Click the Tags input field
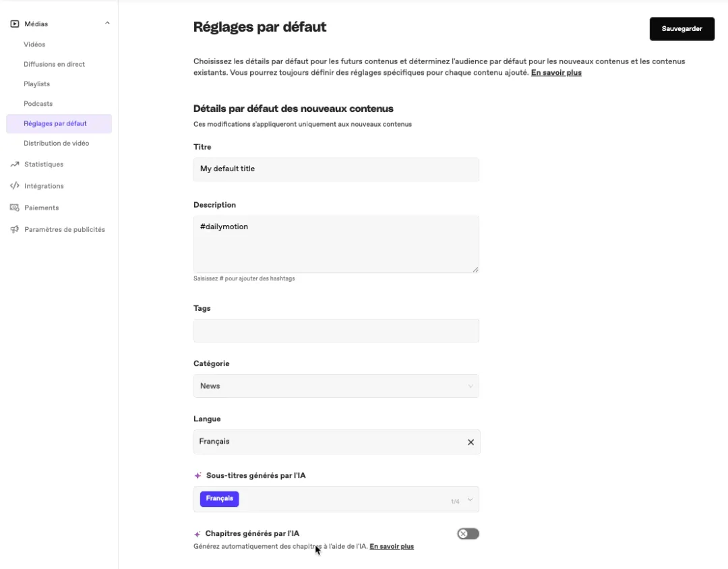Screen dimensions: 728x569 pyautogui.click(x=336, y=331)
